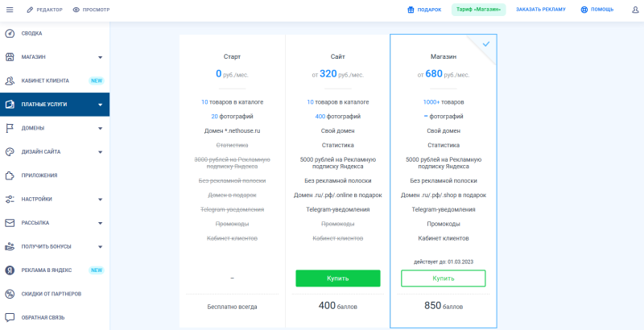
Task: Click the gift box icon
Action: (411, 10)
